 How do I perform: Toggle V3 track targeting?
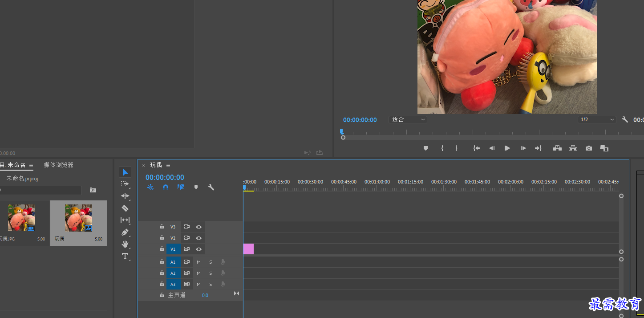coord(173,227)
